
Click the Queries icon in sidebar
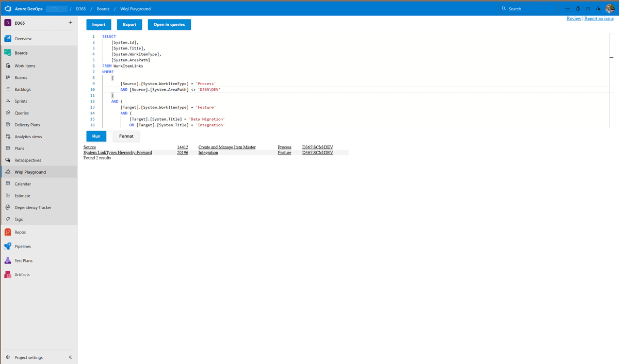8,113
